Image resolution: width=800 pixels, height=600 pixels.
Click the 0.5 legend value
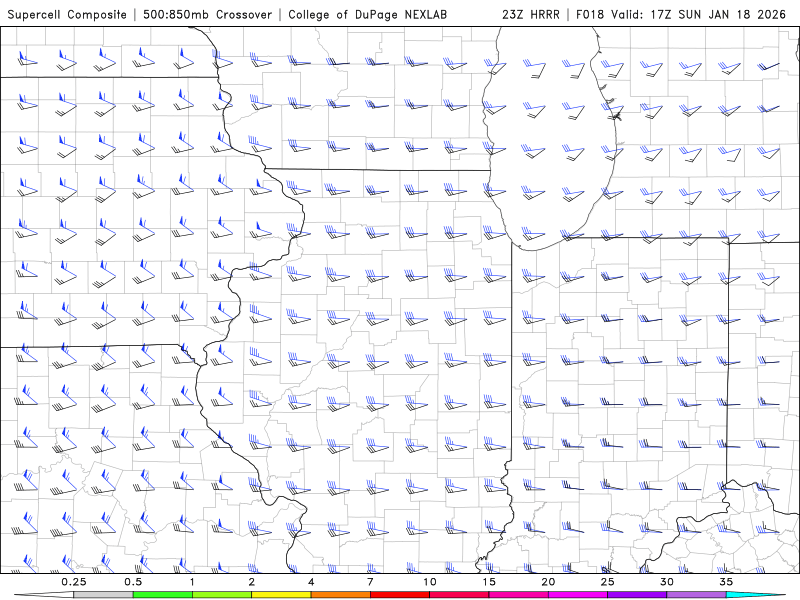pos(133,582)
